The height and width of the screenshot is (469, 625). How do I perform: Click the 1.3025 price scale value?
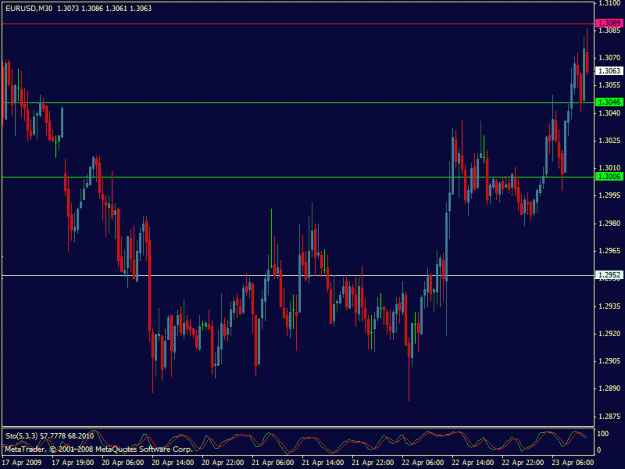tap(609, 140)
